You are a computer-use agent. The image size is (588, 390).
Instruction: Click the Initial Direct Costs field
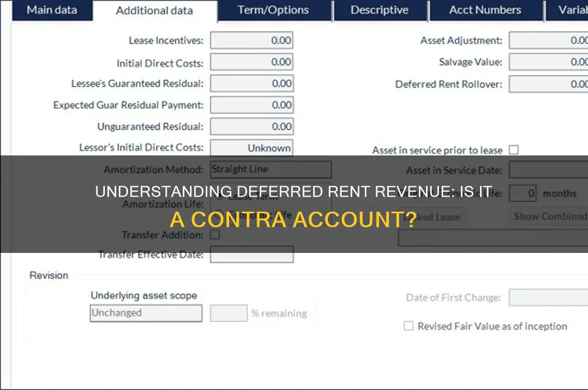click(x=252, y=62)
